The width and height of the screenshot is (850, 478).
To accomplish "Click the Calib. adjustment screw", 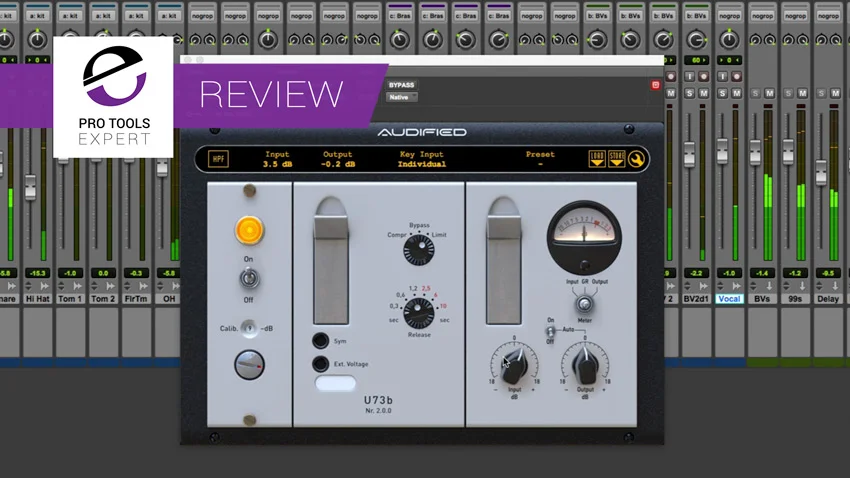I will pyautogui.click(x=249, y=328).
